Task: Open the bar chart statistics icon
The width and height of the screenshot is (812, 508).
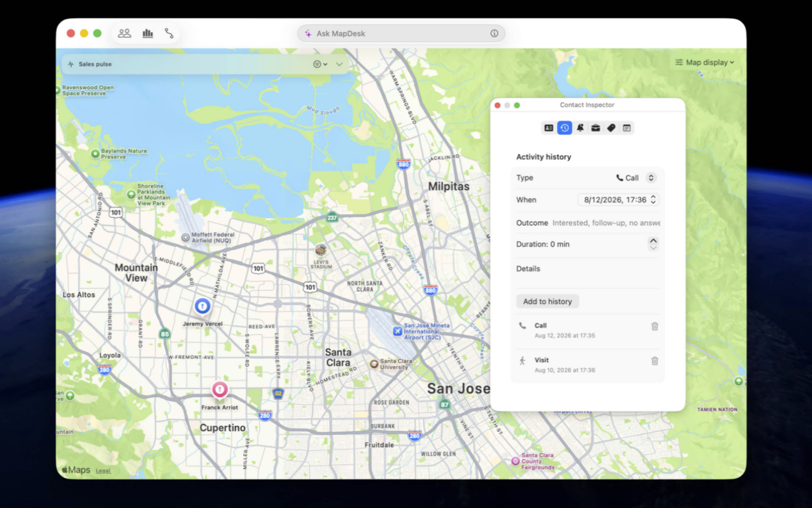Action: coord(148,33)
